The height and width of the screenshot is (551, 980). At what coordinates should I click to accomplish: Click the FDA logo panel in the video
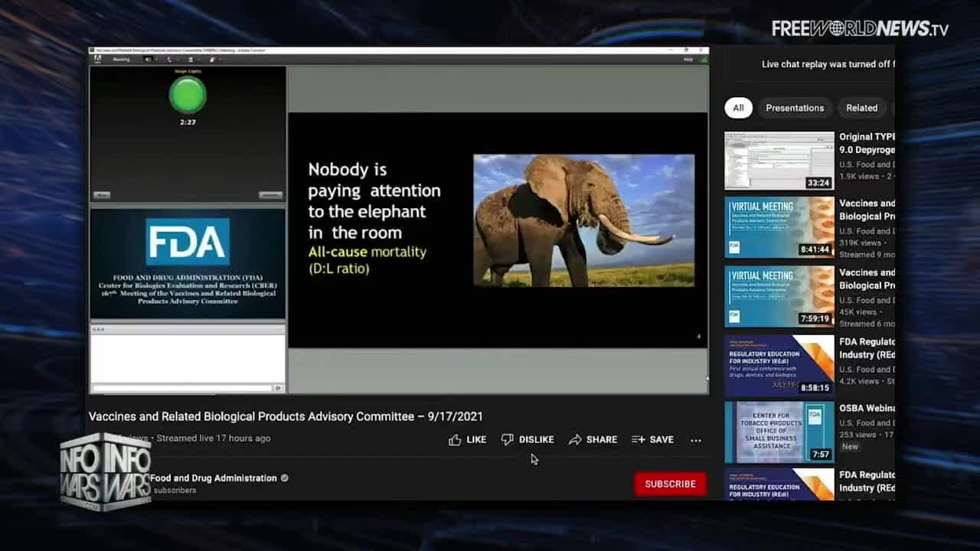[x=188, y=263]
